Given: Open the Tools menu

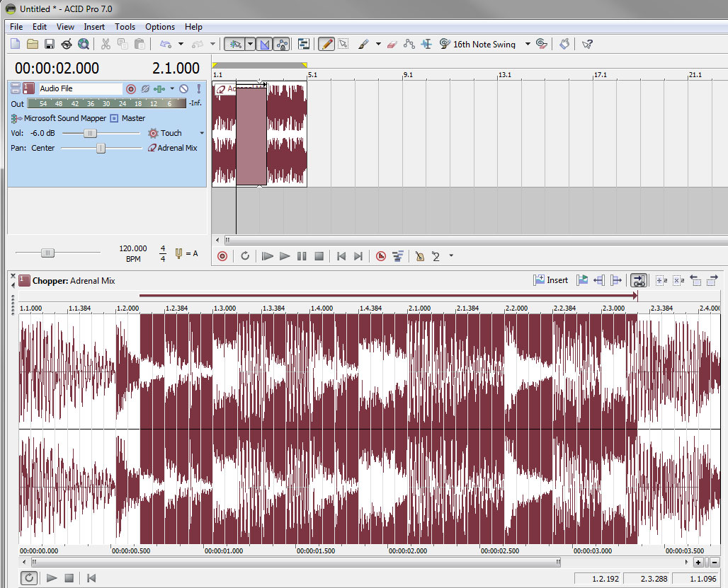Looking at the screenshot, I should tap(125, 27).
